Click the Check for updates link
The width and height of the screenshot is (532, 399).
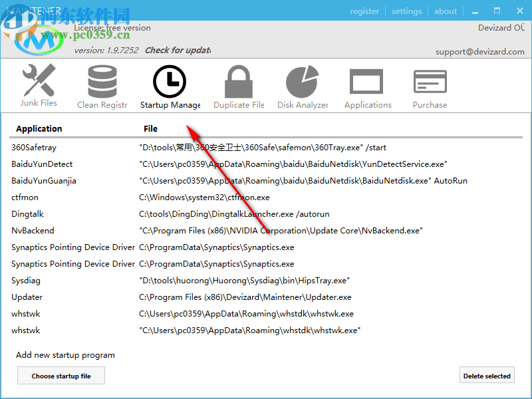point(178,51)
